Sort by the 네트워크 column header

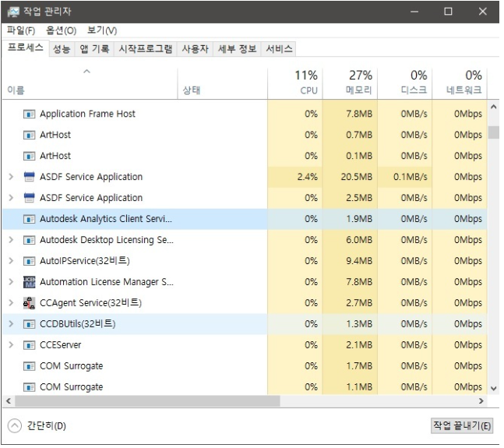tap(460, 83)
